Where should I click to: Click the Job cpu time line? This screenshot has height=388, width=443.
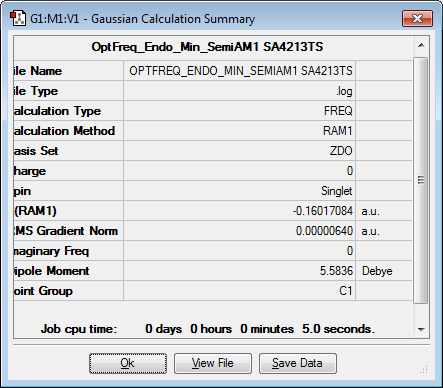[208, 329]
